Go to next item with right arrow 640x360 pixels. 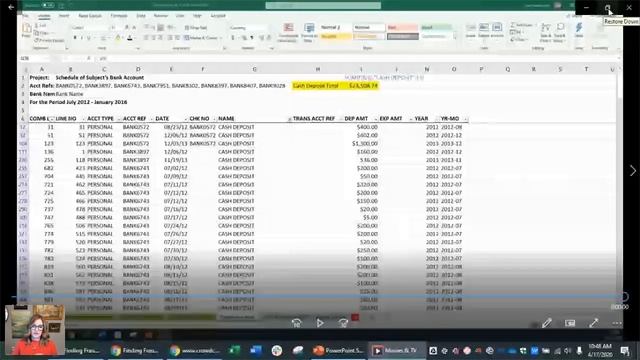[633, 171]
